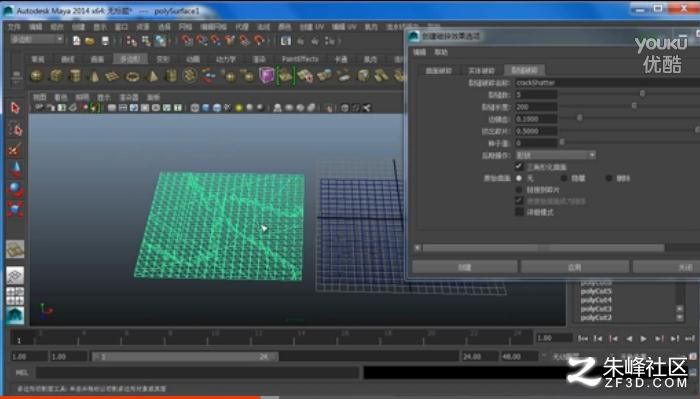Create polygon cylinder from shelf
Screen dimensions: 700x399
click(75, 75)
